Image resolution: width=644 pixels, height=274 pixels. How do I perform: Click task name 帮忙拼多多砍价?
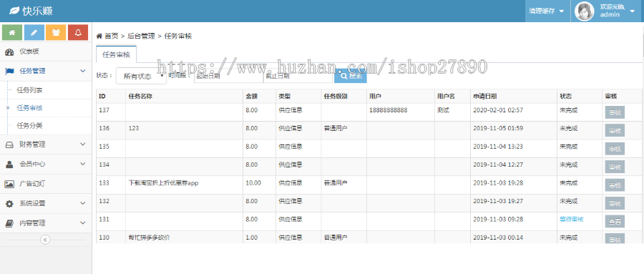pos(148,238)
